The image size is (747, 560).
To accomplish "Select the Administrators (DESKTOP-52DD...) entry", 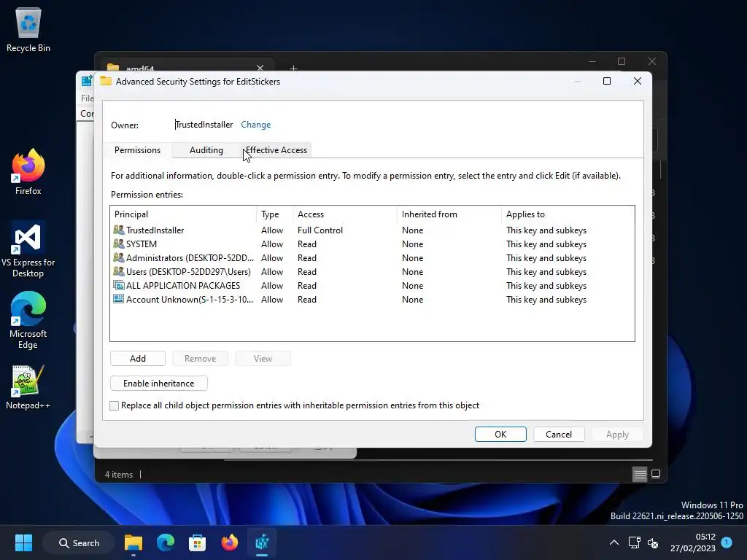I will coord(372,257).
